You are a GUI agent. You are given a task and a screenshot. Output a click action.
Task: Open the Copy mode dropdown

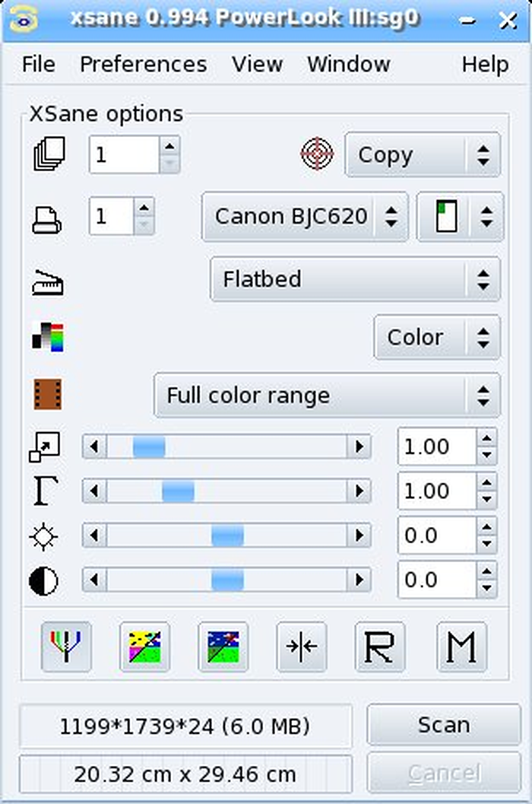click(423, 155)
